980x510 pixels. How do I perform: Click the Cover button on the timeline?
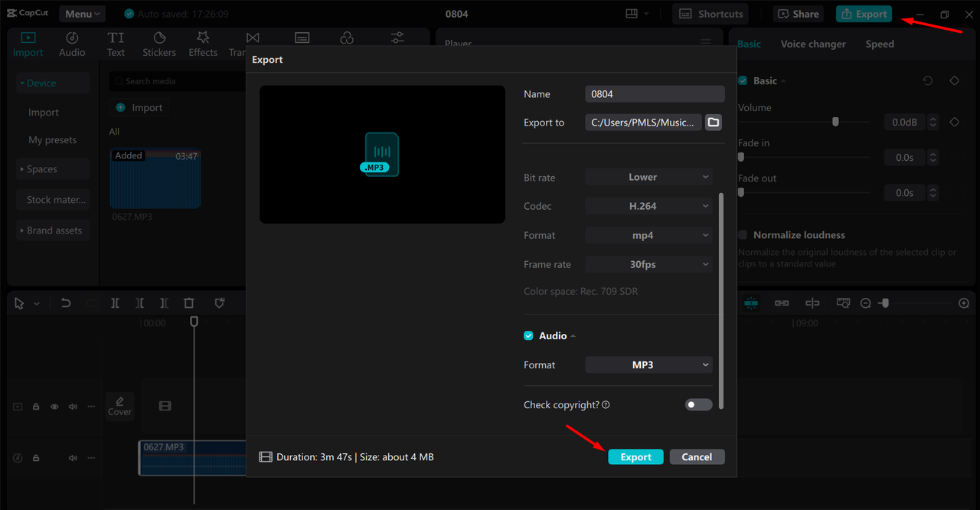coord(119,407)
